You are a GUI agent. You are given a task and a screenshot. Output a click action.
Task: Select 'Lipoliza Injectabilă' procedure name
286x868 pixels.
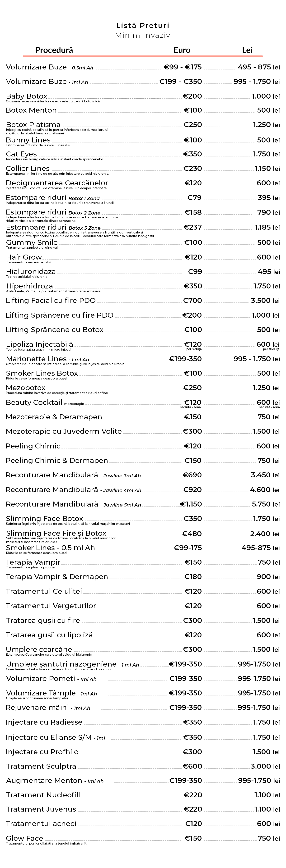[x=39, y=344]
